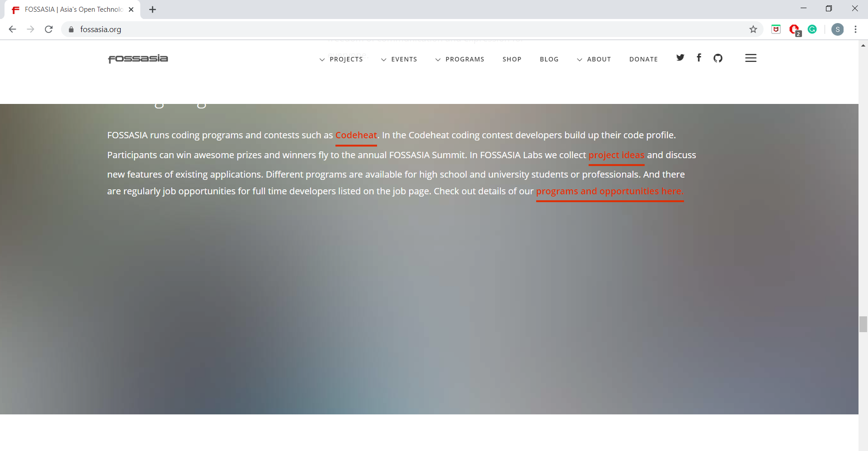Screen dimensions: 868x451
Task: Bookmark this page with the star
Action: (753, 29)
